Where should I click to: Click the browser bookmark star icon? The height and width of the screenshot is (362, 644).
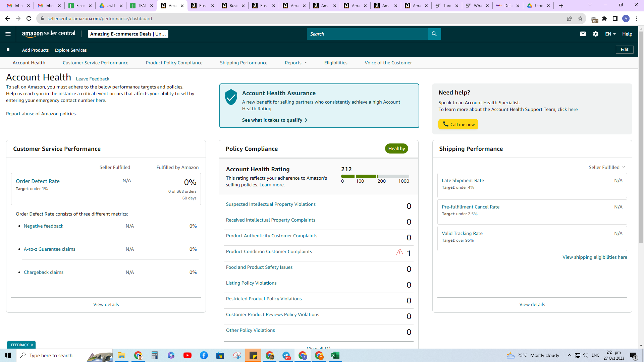(x=580, y=18)
